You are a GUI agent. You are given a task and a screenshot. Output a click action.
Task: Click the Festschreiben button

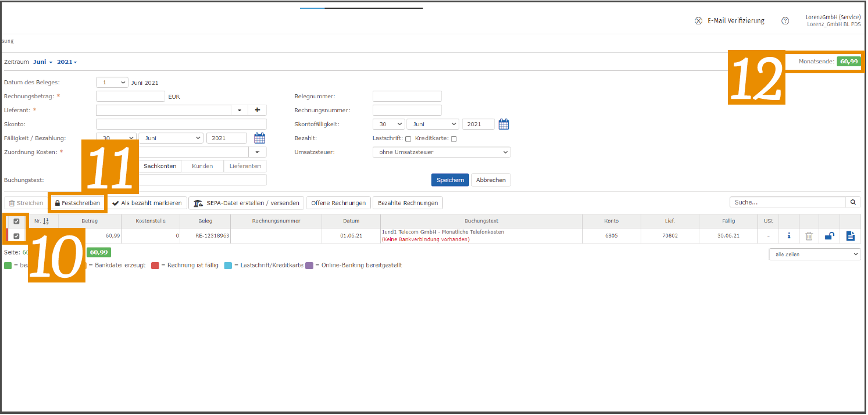pos(77,203)
